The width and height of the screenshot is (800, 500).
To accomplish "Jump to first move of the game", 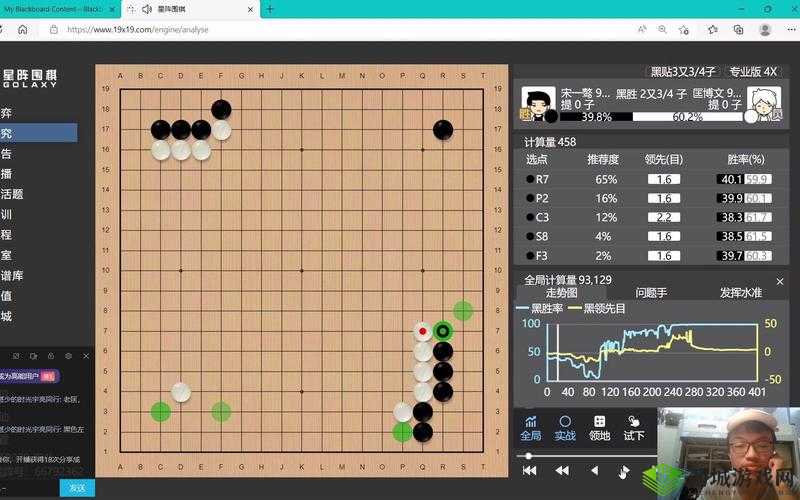I will (529, 470).
